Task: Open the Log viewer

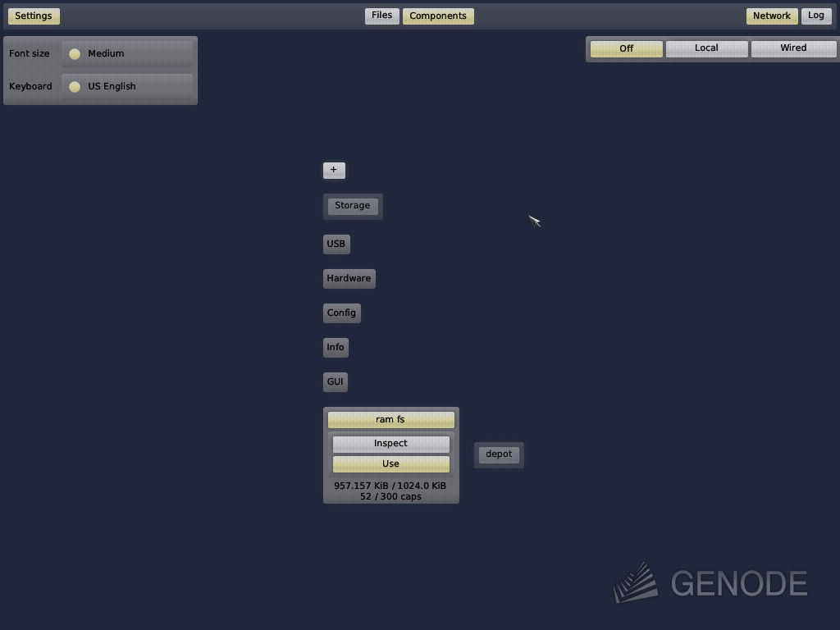Action: coord(816,15)
